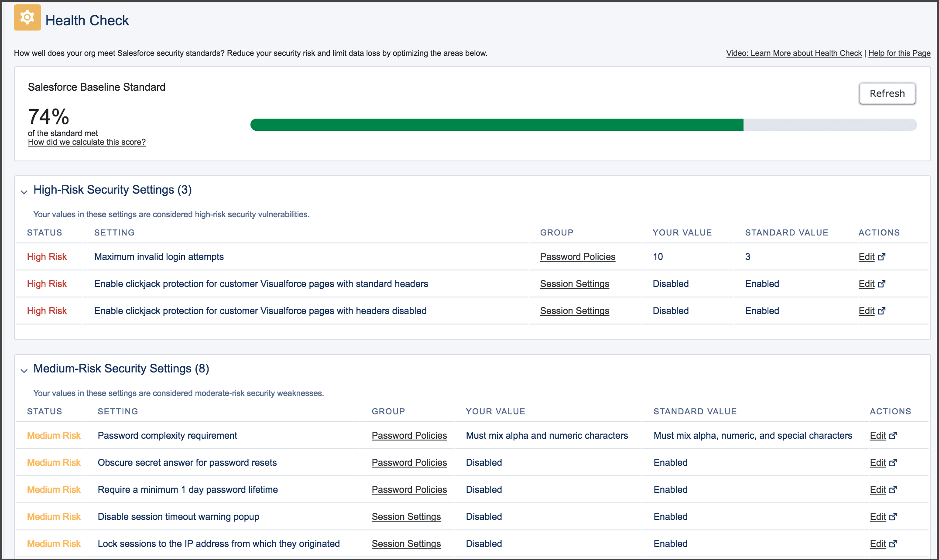Click external link icon for clickjack headers disabled row

[882, 311]
